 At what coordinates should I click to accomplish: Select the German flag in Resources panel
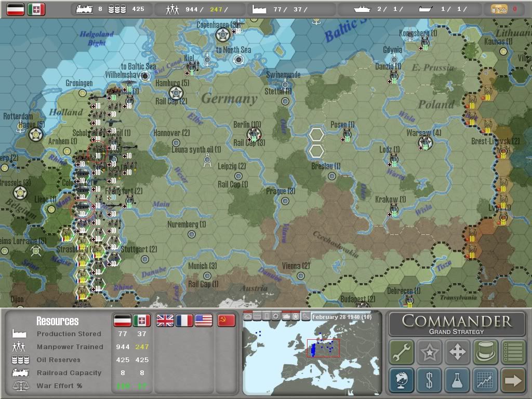tap(123, 320)
